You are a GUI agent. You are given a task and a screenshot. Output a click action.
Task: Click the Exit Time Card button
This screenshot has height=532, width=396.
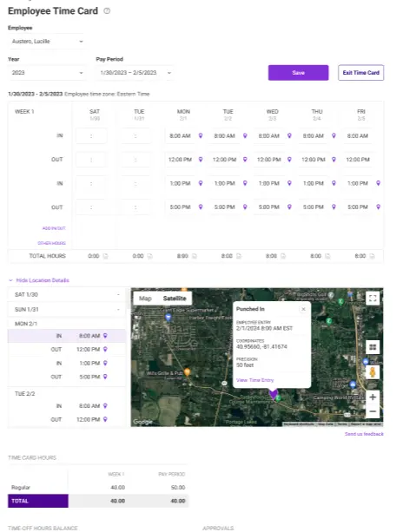[360, 73]
